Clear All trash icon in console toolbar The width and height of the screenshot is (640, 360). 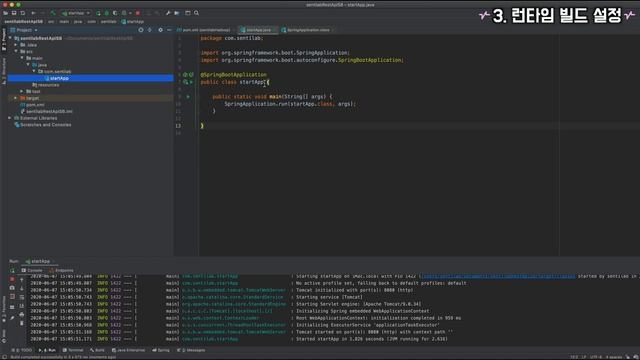click(22, 323)
